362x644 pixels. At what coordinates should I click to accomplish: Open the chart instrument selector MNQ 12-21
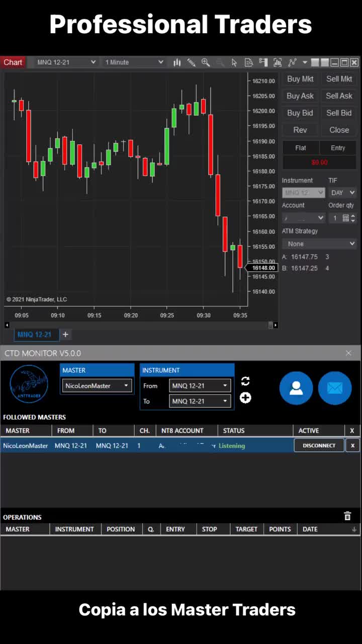coord(66,62)
